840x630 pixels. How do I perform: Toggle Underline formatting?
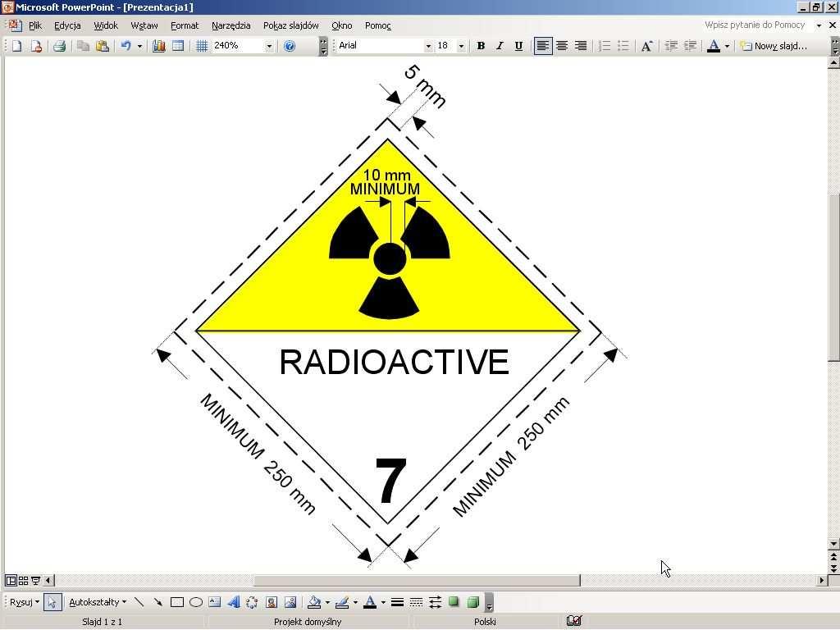pos(518,46)
